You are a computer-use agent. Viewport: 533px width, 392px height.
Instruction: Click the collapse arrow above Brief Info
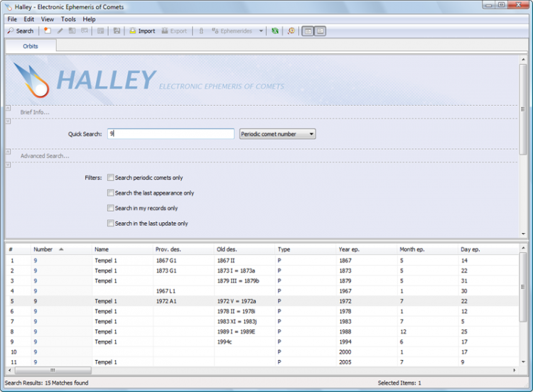[x=8, y=108]
